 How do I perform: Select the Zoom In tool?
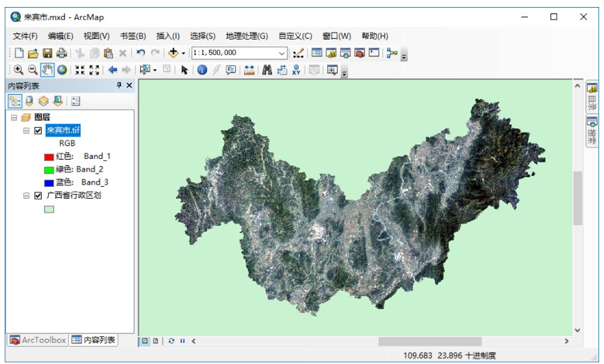pyautogui.click(x=18, y=70)
